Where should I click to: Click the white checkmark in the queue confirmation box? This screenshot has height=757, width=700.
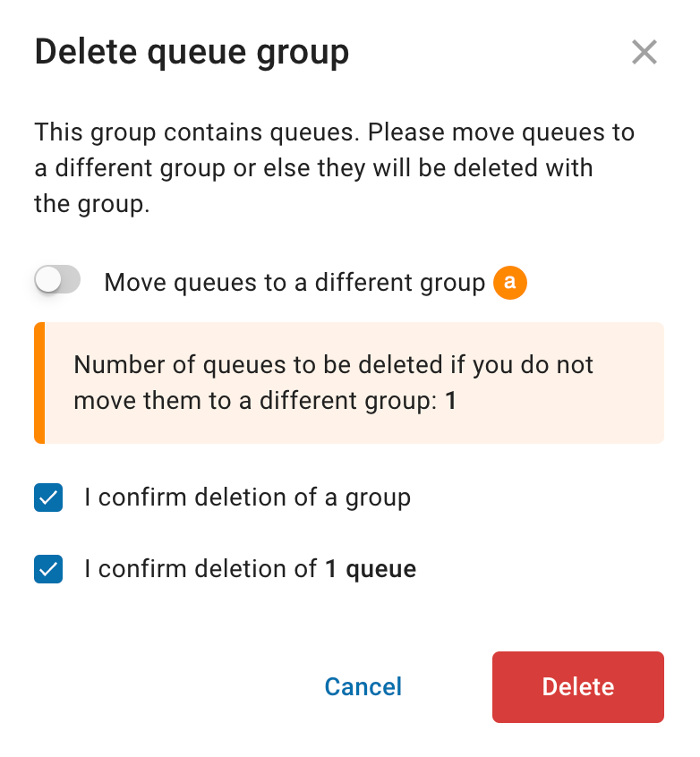click(48, 569)
